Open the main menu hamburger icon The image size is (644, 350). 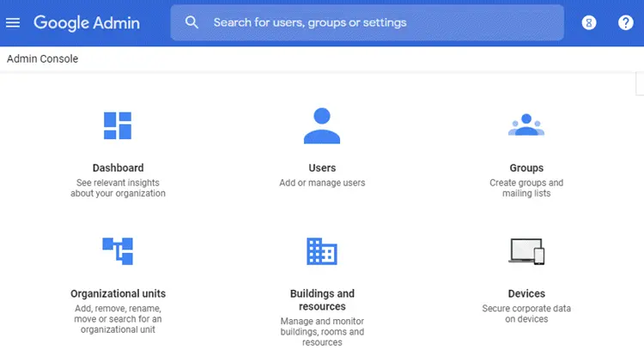point(13,22)
